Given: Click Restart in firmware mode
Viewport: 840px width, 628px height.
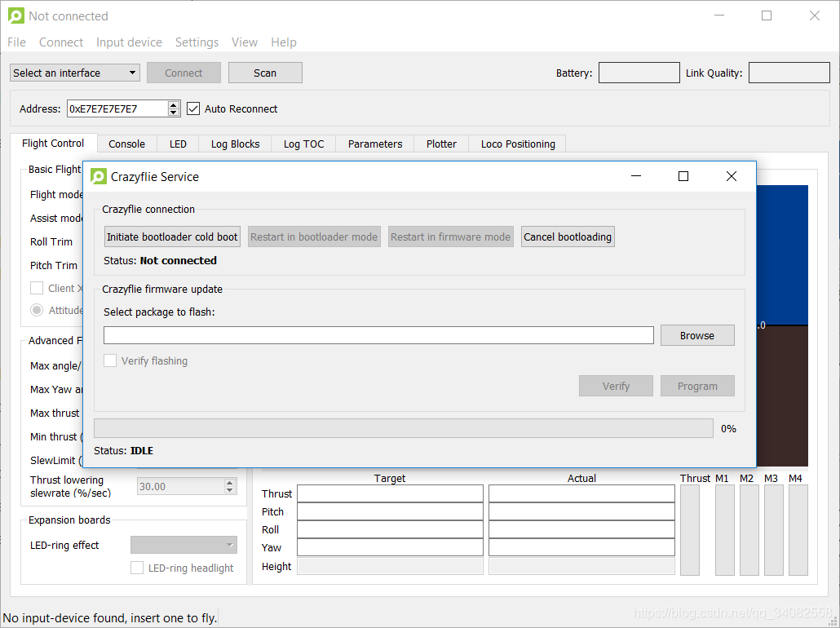Looking at the screenshot, I should [x=450, y=237].
